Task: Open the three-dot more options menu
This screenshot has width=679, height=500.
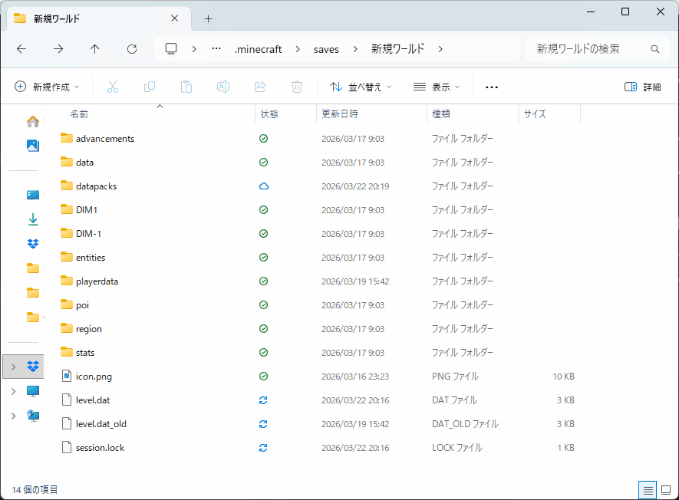Action: [491, 87]
